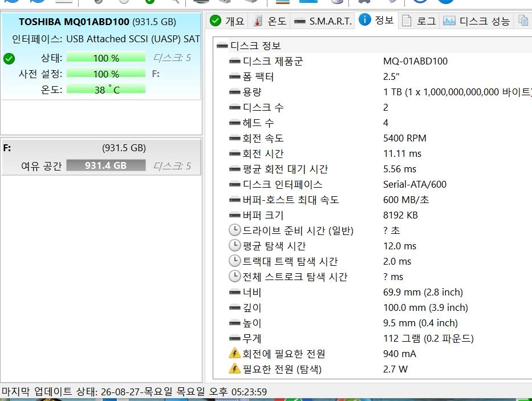Image resolution: width=532 pixels, height=401 pixels.
Task: Click the warning power icon beside 필요한 전원 (탐색)
Action: [234, 368]
